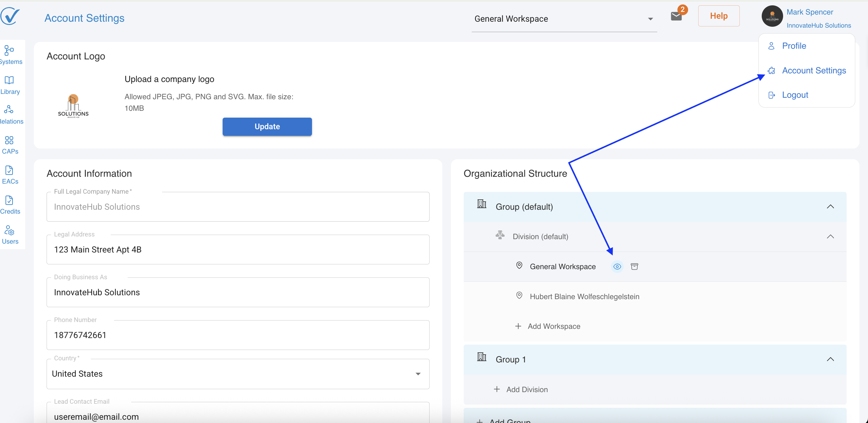Open the Systems sidebar icon
Image resolution: width=868 pixels, height=423 pixels.
point(10,55)
